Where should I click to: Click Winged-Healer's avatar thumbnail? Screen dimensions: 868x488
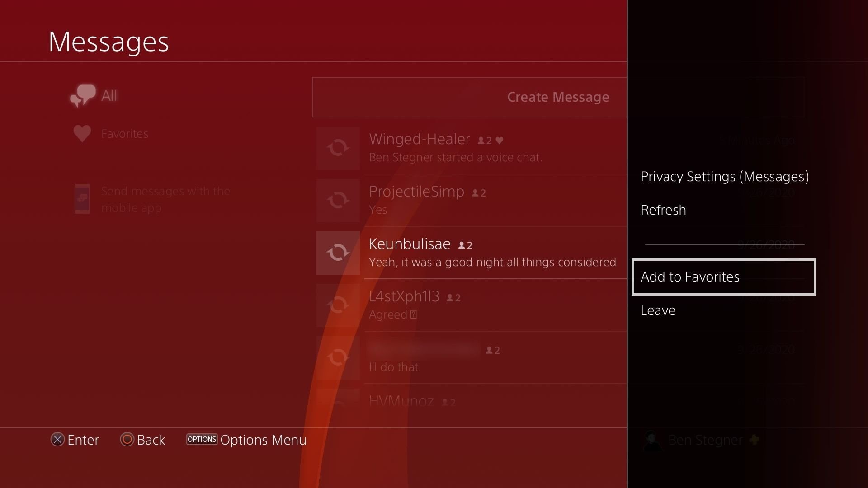338,148
